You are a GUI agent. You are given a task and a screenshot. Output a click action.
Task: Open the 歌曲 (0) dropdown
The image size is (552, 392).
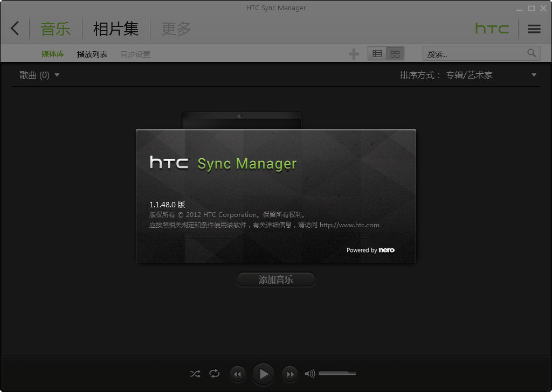pos(38,75)
